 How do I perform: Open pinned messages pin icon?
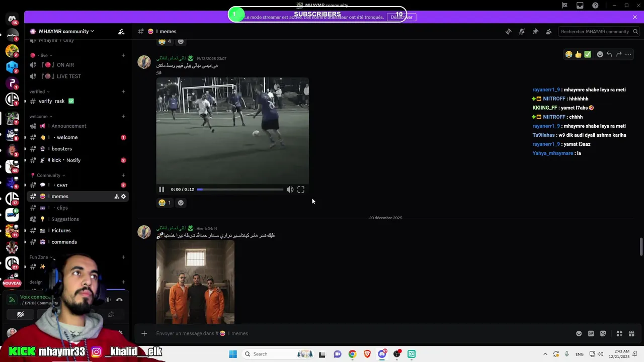(535, 31)
